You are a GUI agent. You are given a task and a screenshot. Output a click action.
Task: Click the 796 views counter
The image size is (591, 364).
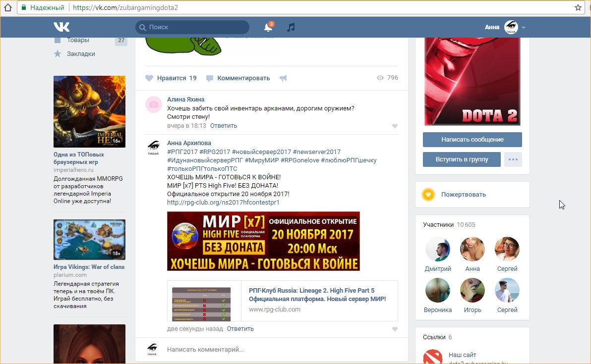coord(387,78)
